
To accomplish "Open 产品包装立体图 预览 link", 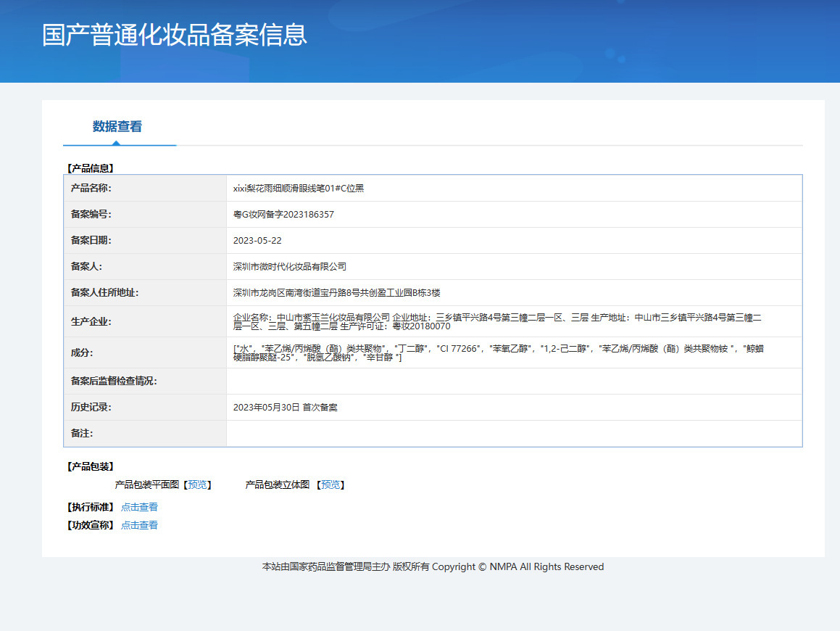I will coord(330,484).
